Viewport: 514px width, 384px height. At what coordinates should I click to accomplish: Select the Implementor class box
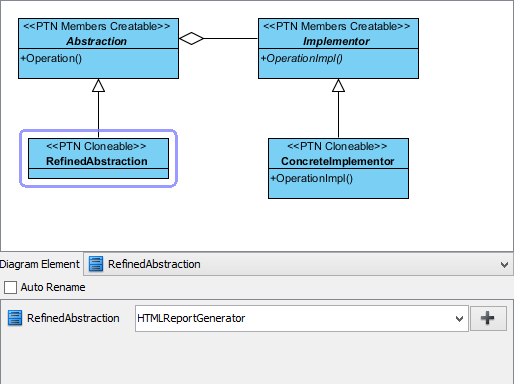[x=338, y=49]
